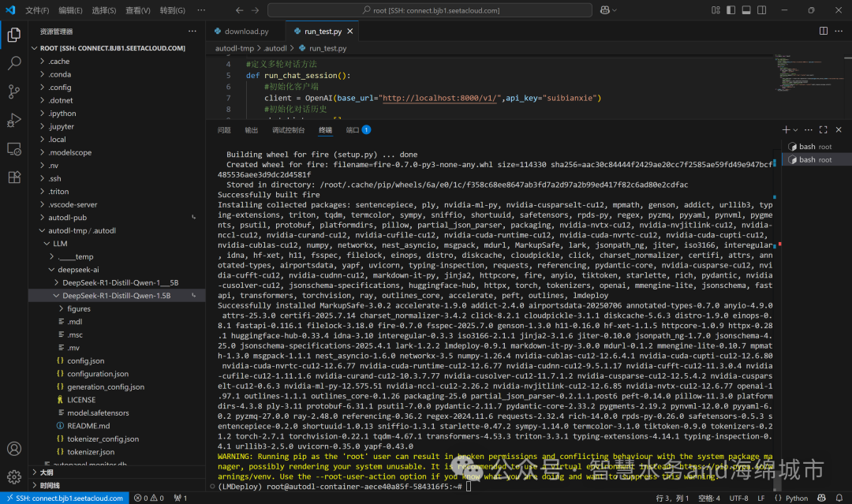The height and width of the screenshot is (504, 852).
Task: Maximize the terminal panel size
Action: click(823, 130)
